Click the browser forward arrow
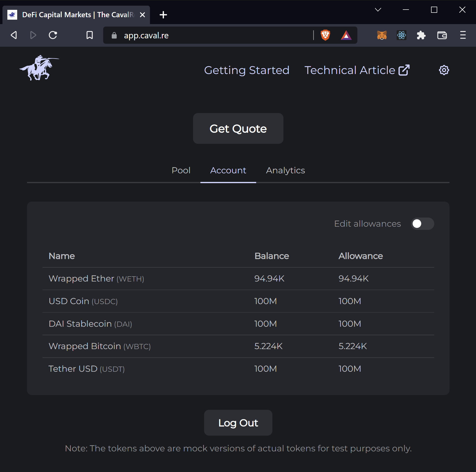476x472 pixels. 33,35
